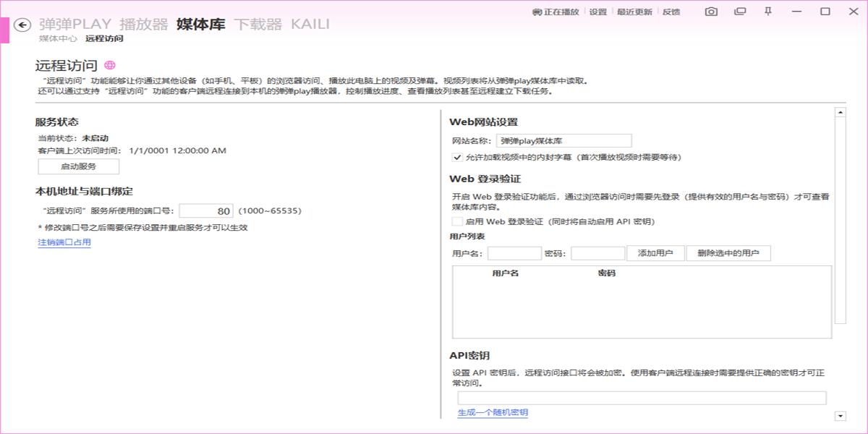Click the globe icon beside 远程访问
The width and height of the screenshot is (868, 434).
click(x=110, y=66)
